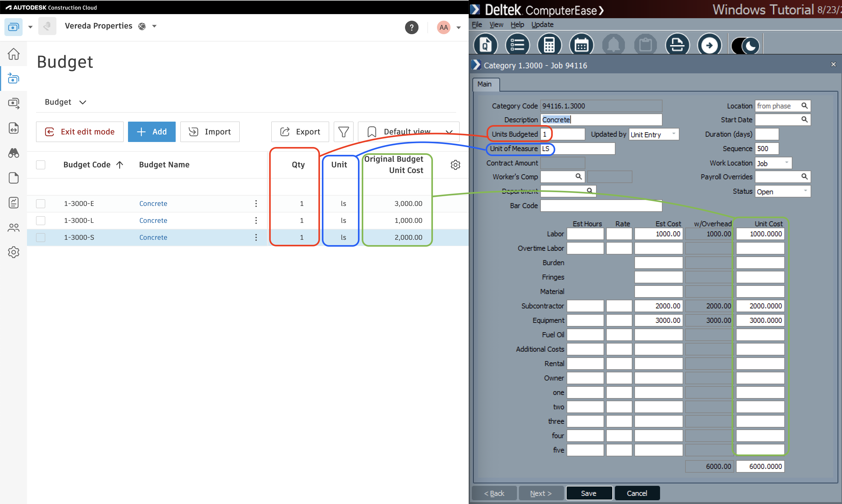Check the 1-3000-E row checkbox
Viewport: 842px width, 504px height.
pyautogui.click(x=41, y=203)
